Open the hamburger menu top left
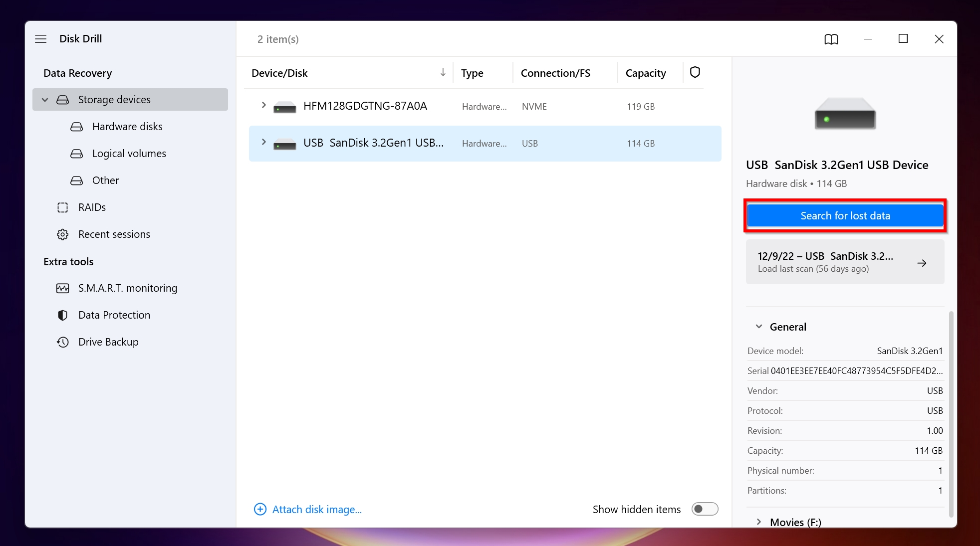Screen dimensions: 980x546 (40, 38)
